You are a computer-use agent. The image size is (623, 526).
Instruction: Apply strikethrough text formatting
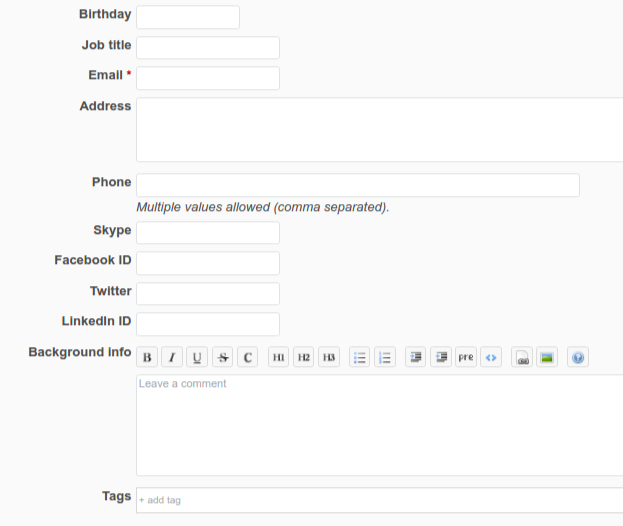[x=222, y=357]
